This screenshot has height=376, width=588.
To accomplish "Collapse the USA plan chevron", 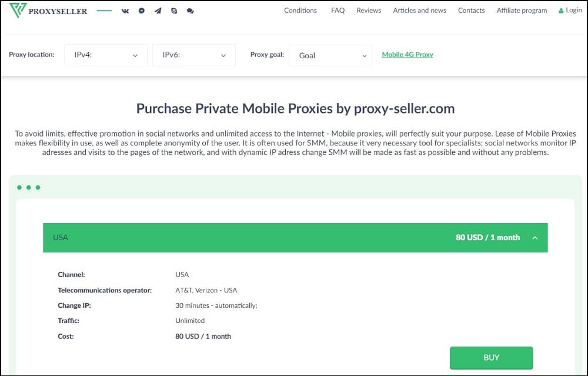I will point(534,238).
